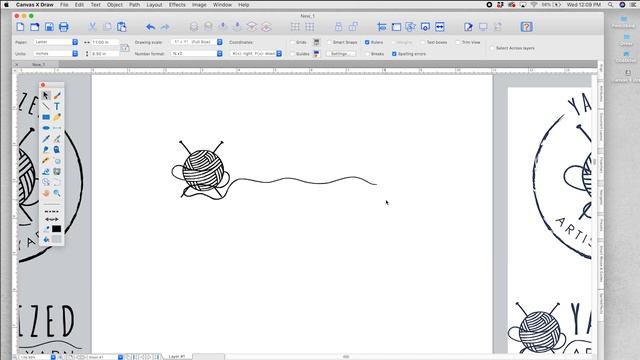Click the Layer #1 tab at the bottom
The width and height of the screenshot is (640, 360).
coord(177,357)
